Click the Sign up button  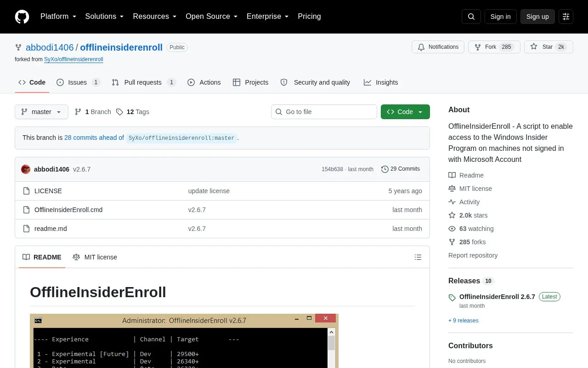(537, 17)
